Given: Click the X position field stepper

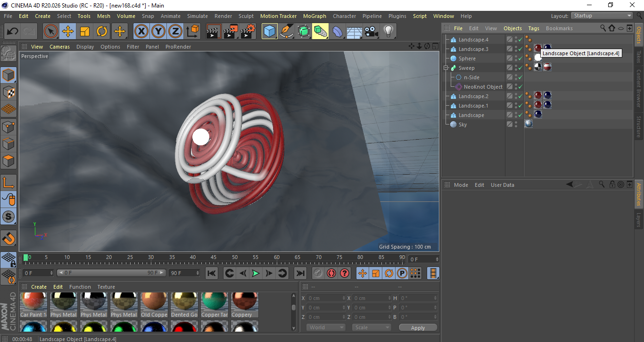Looking at the screenshot, I should [x=344, y=298].
